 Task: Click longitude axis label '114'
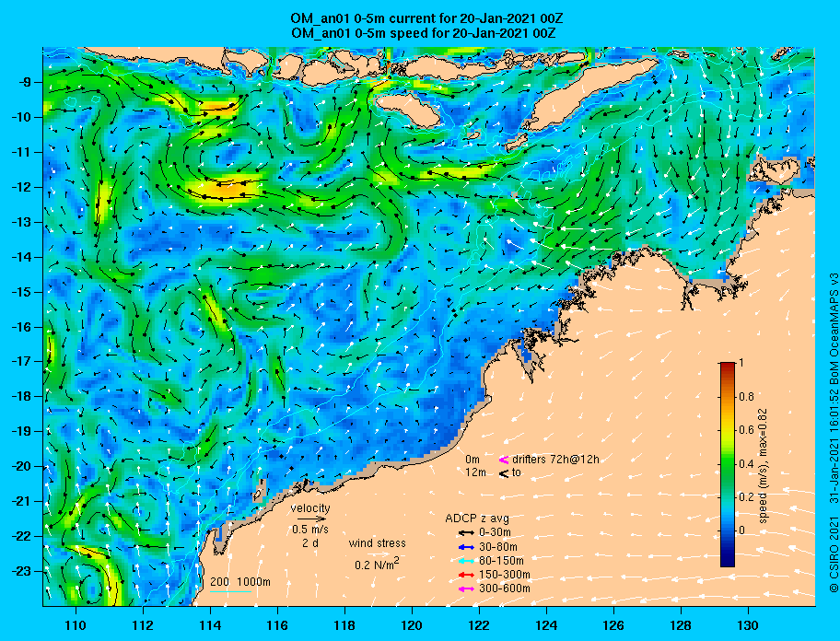pos(210,625)
